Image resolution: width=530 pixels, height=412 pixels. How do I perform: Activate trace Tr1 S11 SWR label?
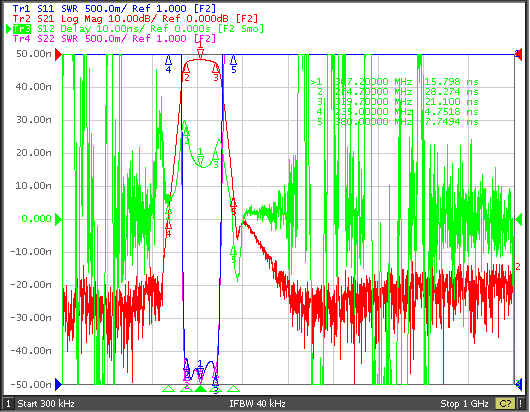tap(114, 8)
